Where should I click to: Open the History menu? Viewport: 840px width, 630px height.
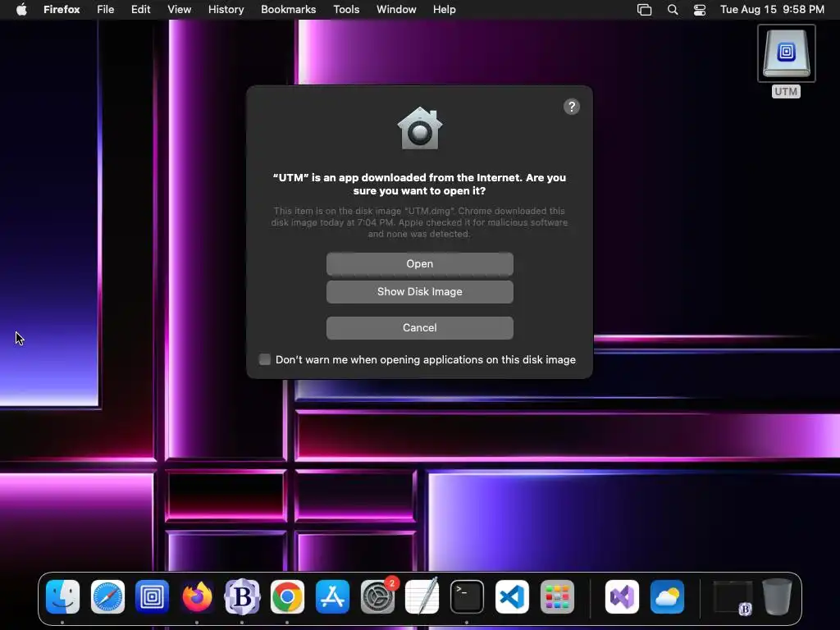(226, 10)
